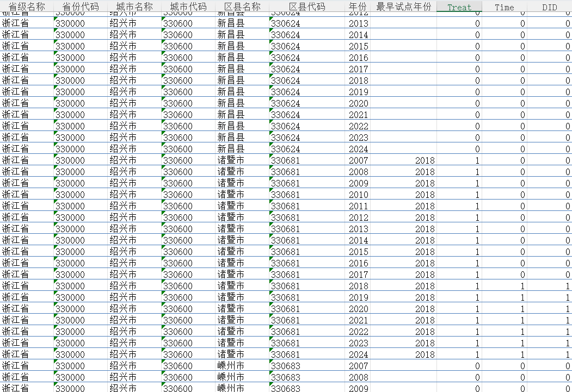Screen dimensions: 572x392
Task: Click 330683 code cell for year 2008
Action: pos(307,377)
